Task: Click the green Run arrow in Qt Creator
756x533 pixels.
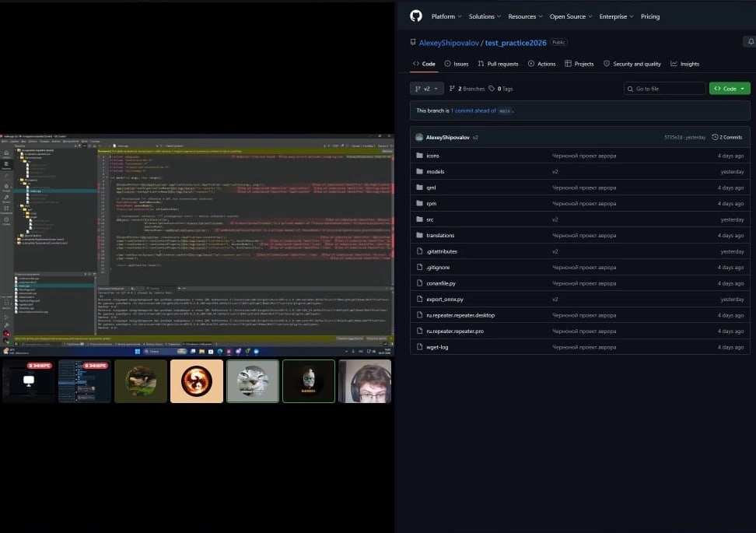Action: (6, 317)
